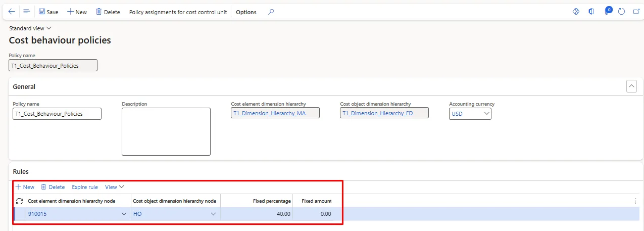The image size is (644, 231).
Task: Expand the 910015 cost element dropdown
Action: (124, 214)
